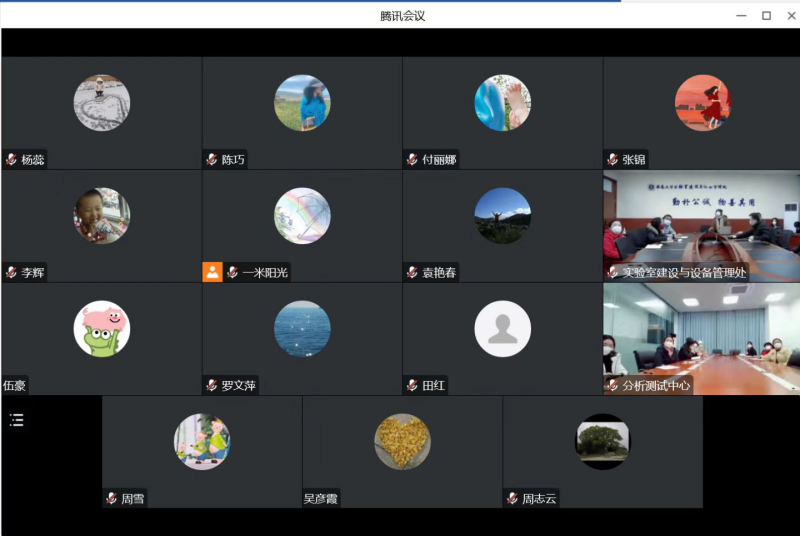Click muted microphone icon beside 杨蕊
Viewport: 800px width, 536px height.
(x=11, y=160)
